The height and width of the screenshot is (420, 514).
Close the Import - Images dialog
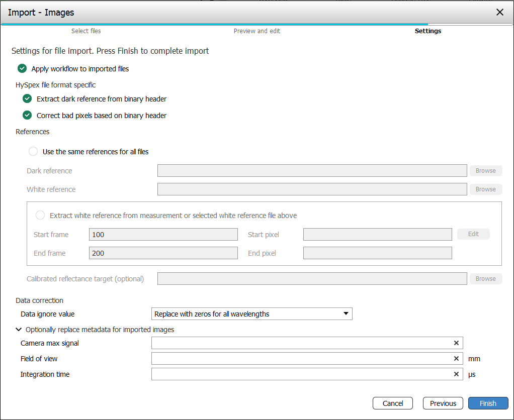[499, 12]
